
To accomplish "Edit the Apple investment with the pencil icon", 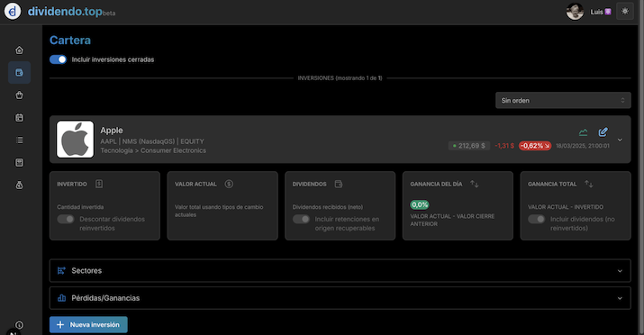I will tap(603, 131).
